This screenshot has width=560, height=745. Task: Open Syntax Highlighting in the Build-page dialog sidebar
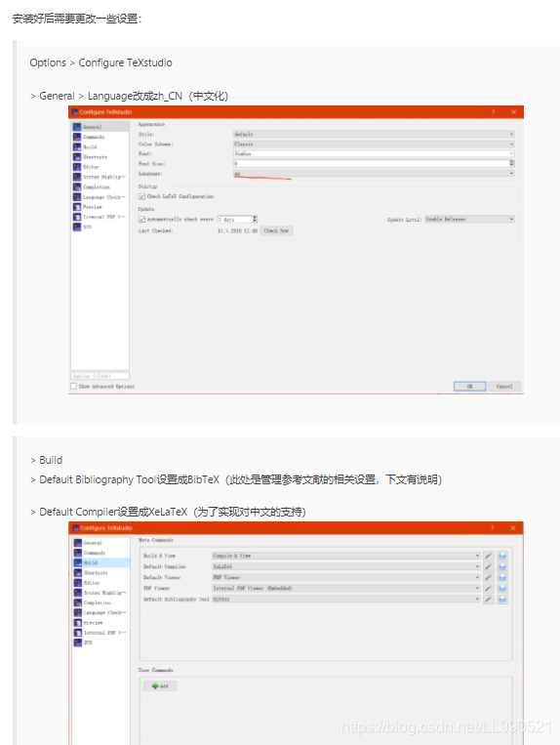pyautogui.click(x=101, y=593)
